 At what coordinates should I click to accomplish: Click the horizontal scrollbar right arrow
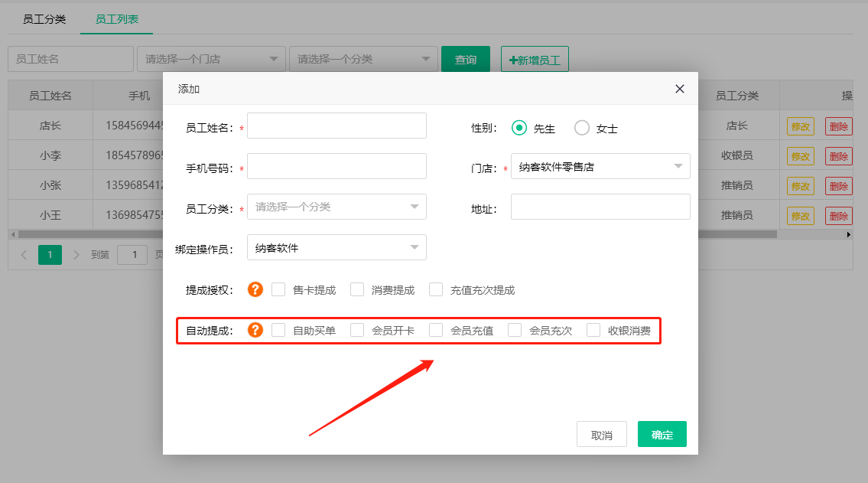coord(848,234)
